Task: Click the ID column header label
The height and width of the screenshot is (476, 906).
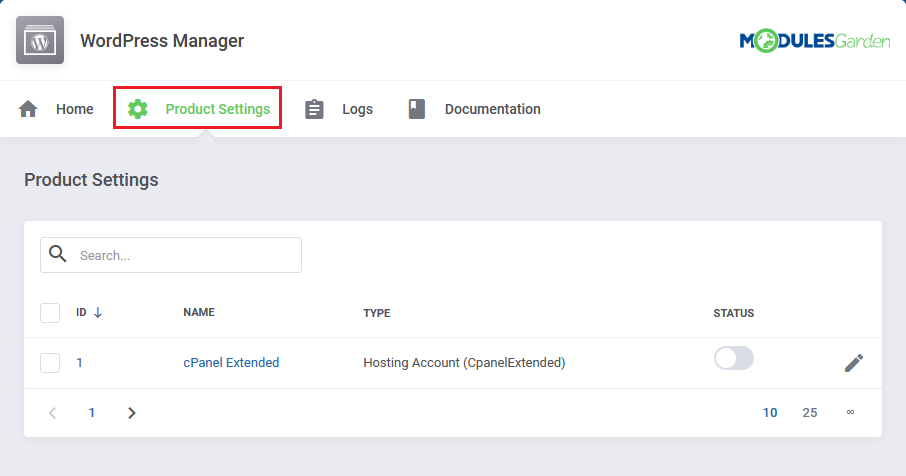Action: [x=81, y=312]
